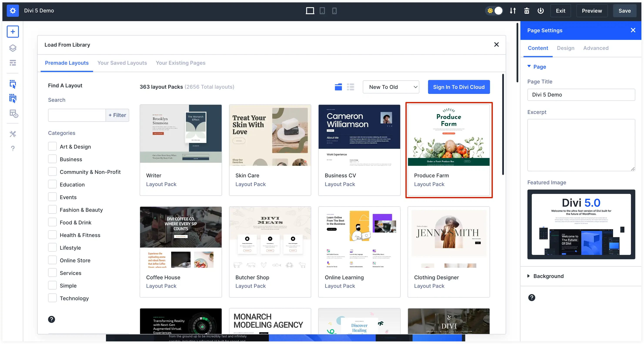Check the Technology category checkbox
This screenshot has height=344, width=644.
click(x=52, y=298)
